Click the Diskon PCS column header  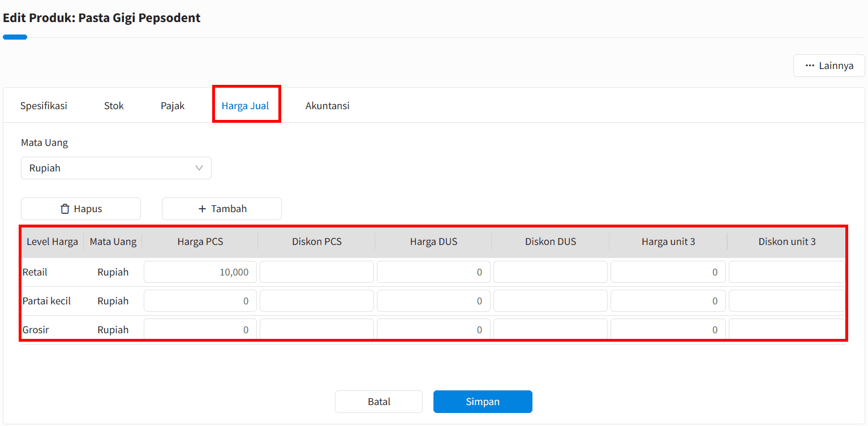coord(317,242)
